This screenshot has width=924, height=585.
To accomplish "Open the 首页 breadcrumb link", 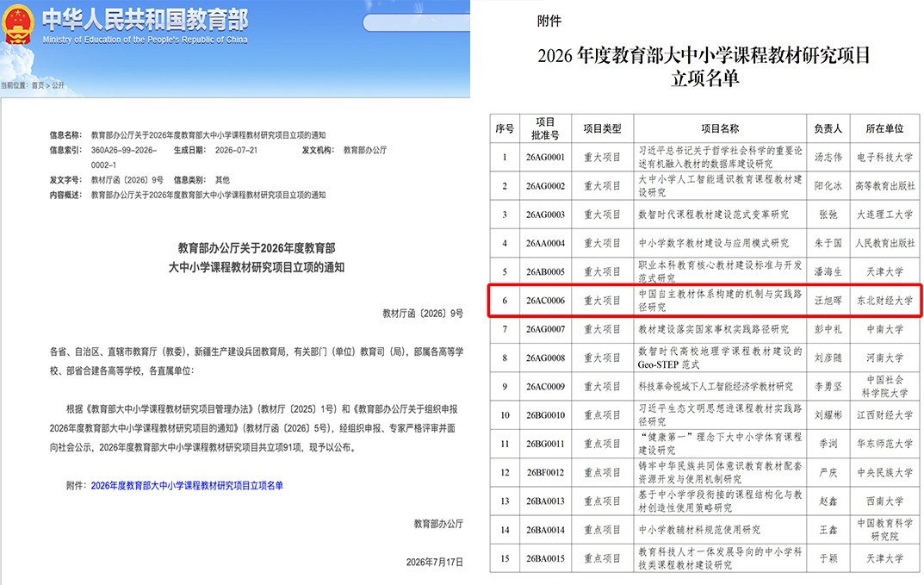I will pos(38,85).
